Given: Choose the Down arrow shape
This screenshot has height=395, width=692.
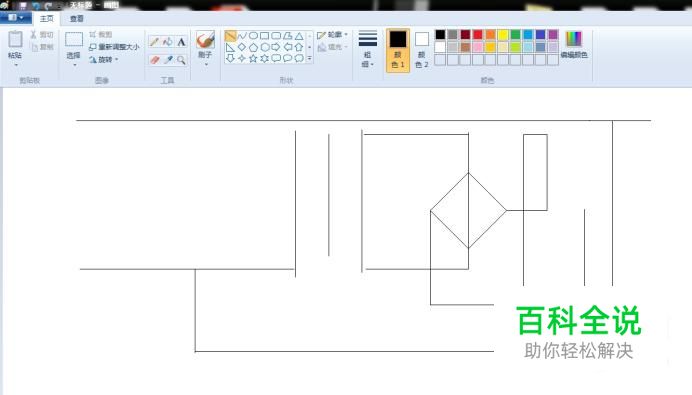Looking at the screenshot, I should click(x=230, y=58).
